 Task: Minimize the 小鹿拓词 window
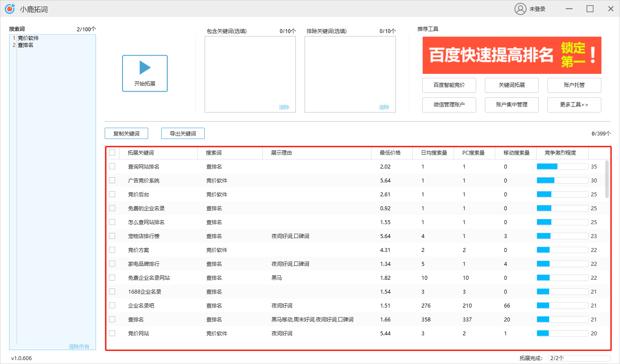pos(569,9)
